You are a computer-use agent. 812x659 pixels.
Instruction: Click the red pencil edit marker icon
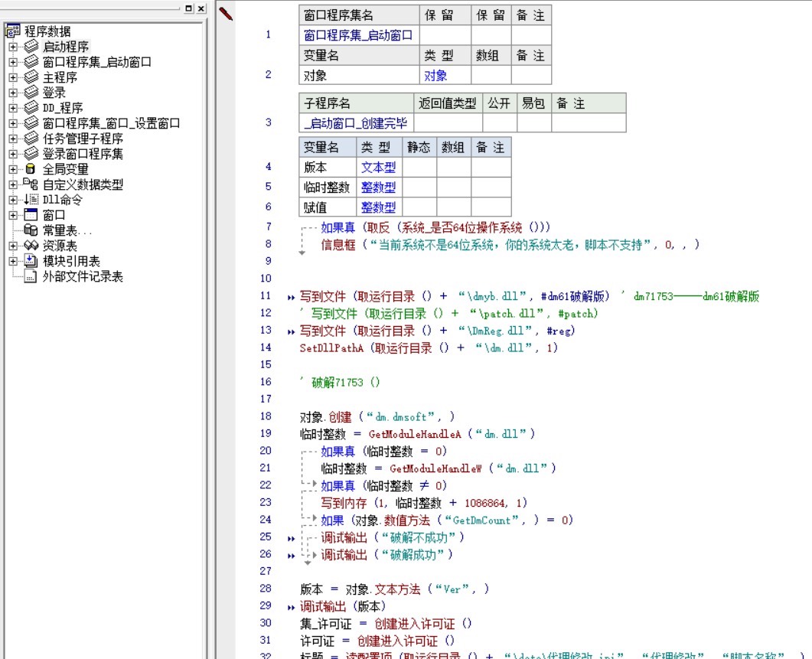pos(226,13)
